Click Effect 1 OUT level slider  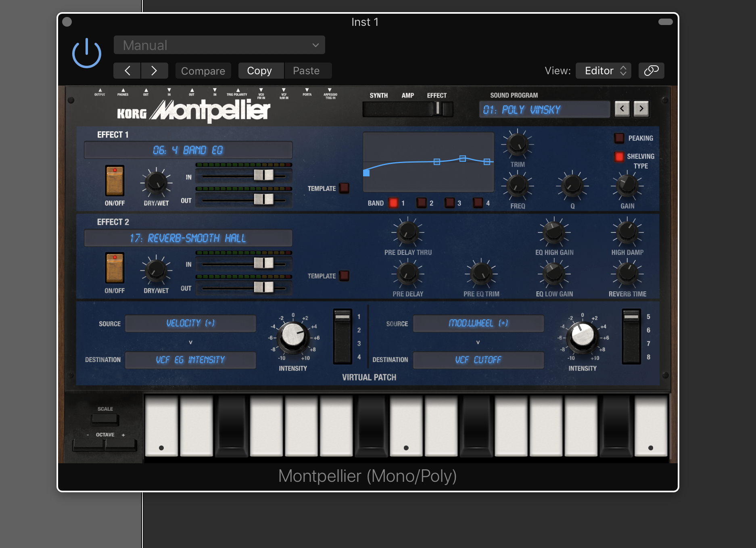[x=264, y=199]
